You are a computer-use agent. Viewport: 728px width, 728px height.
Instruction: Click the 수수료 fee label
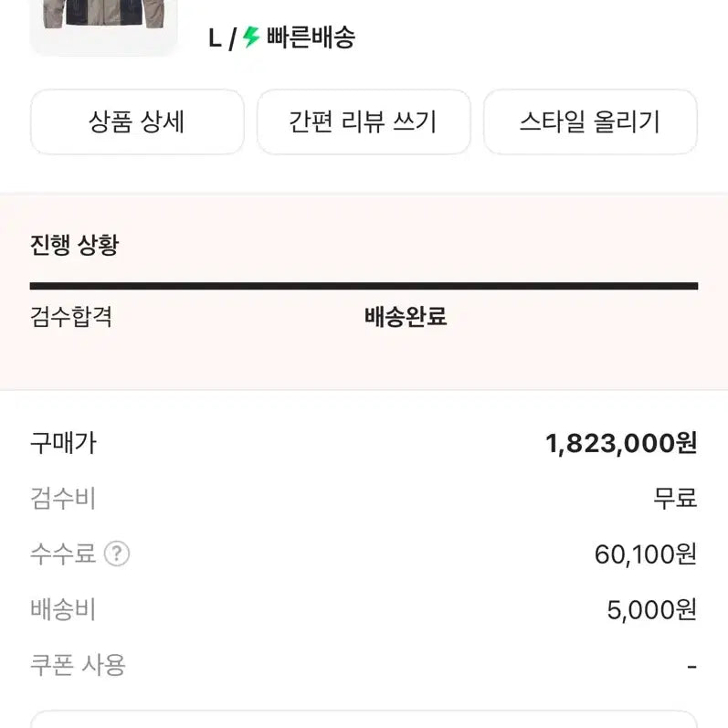63,554
